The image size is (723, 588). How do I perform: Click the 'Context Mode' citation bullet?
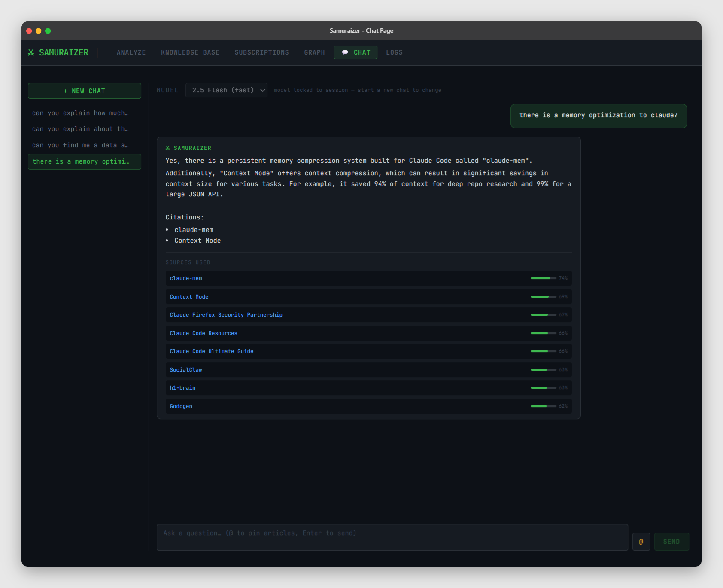[x=197, y=241]
